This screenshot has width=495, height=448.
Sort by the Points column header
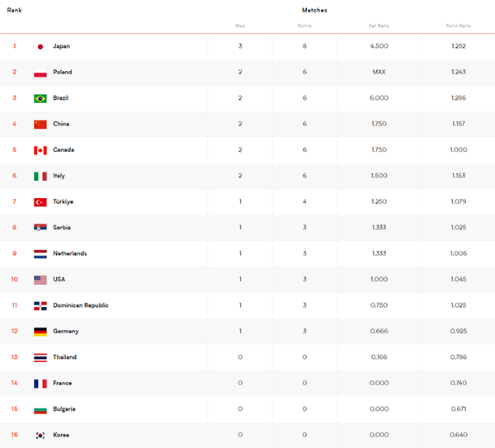[x=304, y=26]
